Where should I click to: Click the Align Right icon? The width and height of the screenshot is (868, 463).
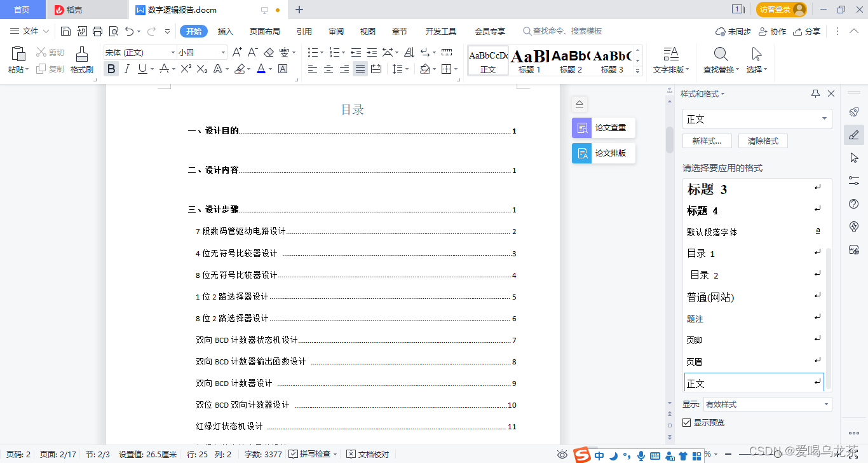click(344, 69)
